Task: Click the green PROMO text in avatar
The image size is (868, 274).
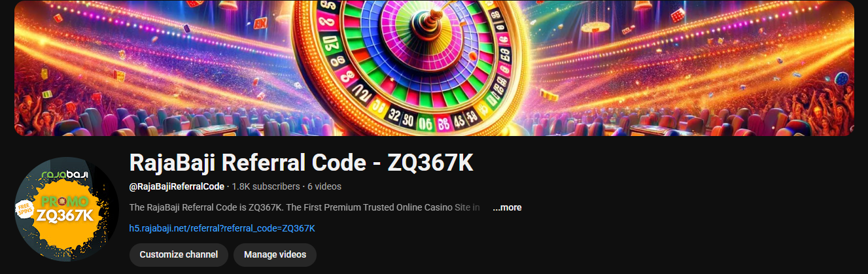Action: pos(65,201)
